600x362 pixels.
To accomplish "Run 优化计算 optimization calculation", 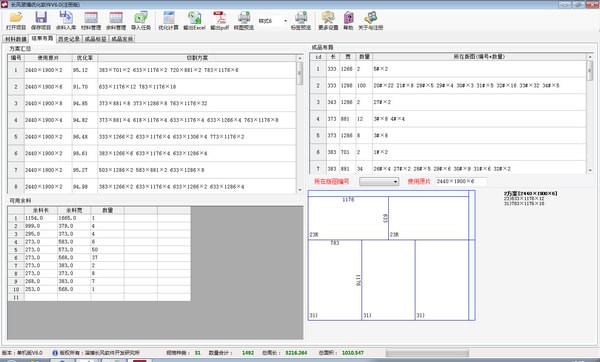I will coord(168,21).
